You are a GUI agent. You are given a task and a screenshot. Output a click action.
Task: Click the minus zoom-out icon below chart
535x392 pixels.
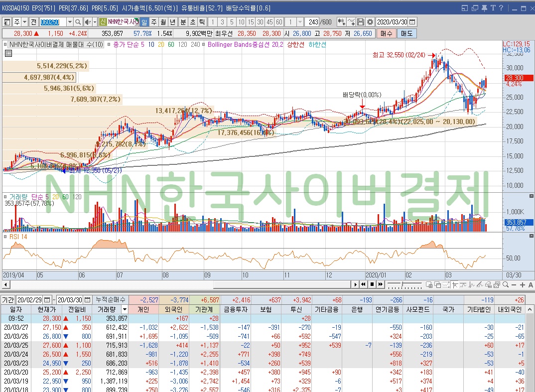tap(514, 285)
